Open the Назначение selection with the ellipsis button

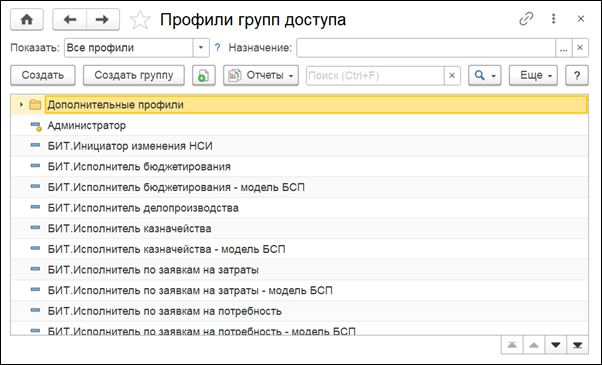(564, 48)
